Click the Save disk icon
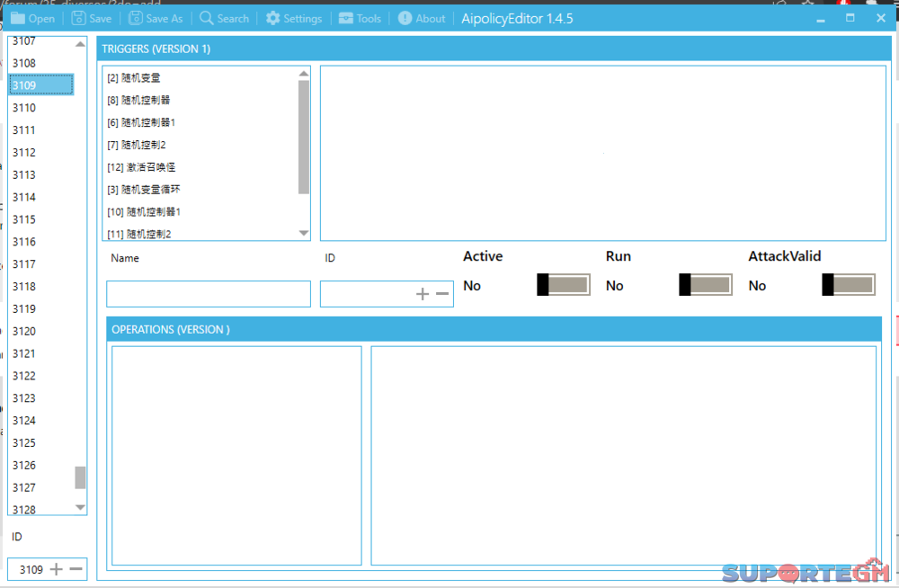Image resolution: width=899 pixels, height=588 pixels. [78, 18]
